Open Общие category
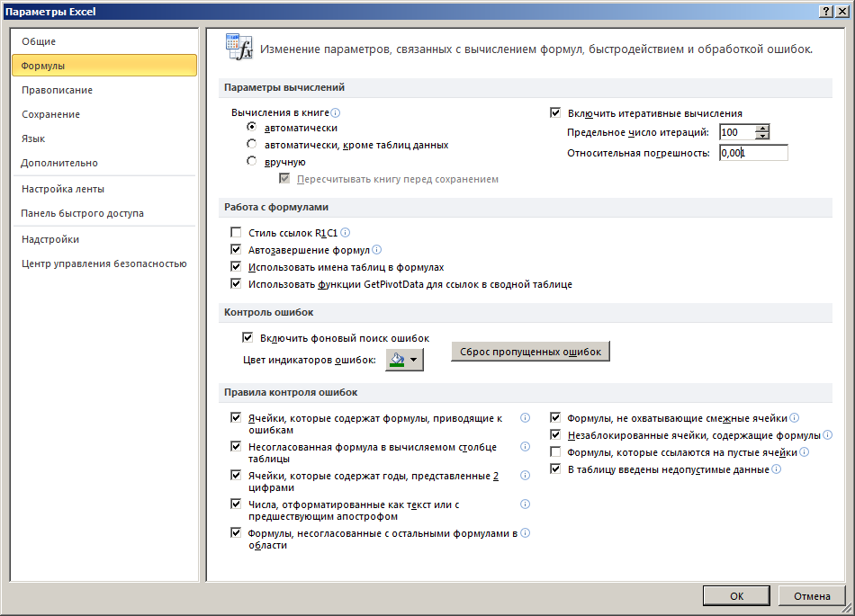 104,41
